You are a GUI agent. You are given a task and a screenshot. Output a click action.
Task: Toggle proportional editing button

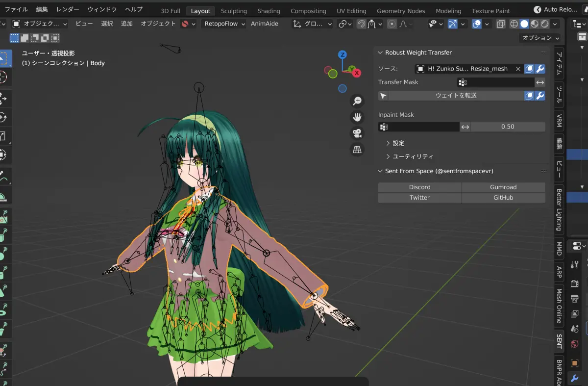click(392, 24)
